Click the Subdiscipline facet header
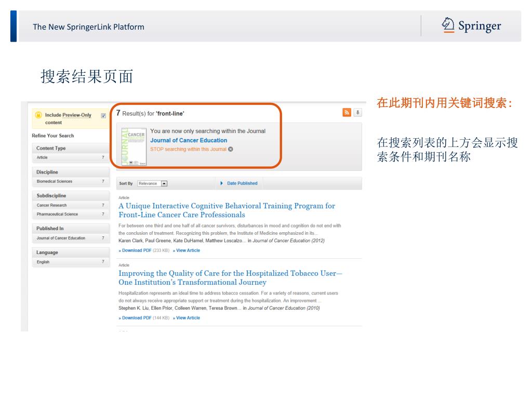Image resolution: width=532 pixels, height=399 pixels. [71, 196]
